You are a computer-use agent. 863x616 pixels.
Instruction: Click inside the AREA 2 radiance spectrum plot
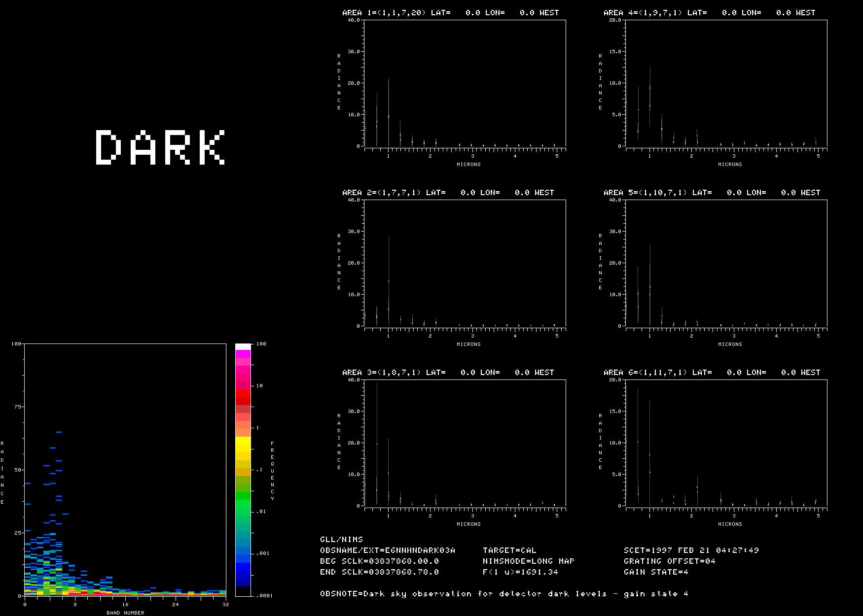coord(465,263)
